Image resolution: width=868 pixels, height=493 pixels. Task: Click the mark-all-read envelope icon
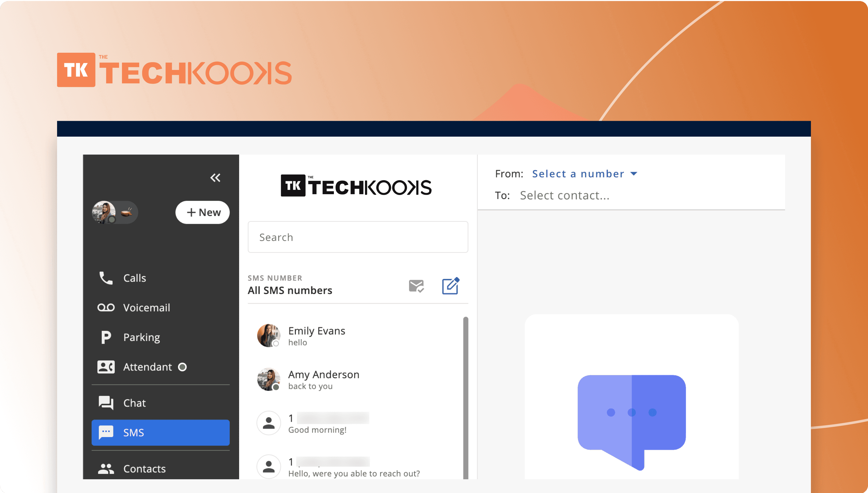click(416, 285)
